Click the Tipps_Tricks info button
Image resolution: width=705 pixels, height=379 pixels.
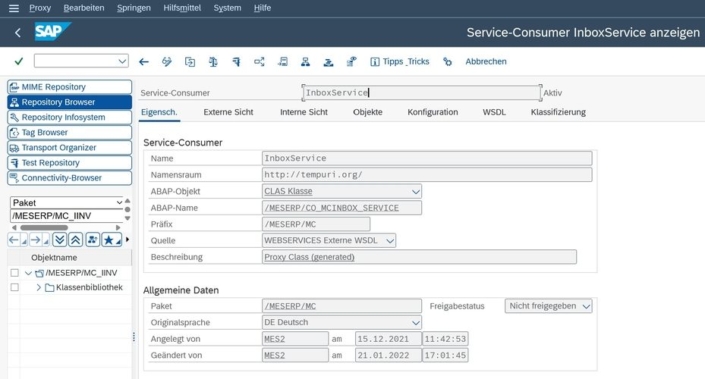tap(400, 62)
